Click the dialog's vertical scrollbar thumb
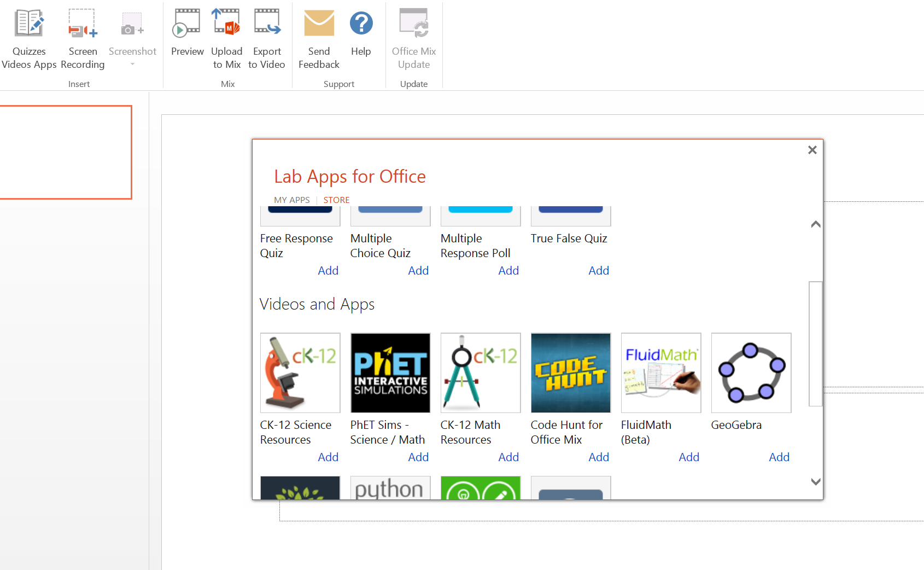Image resolution: width=924 pixels, height=570 pixels. (x=815, y=344)
